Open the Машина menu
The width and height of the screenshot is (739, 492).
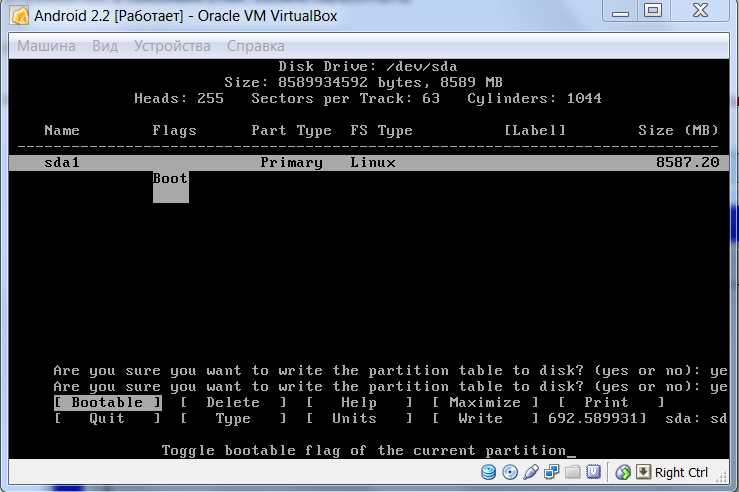tap(47, 46)
